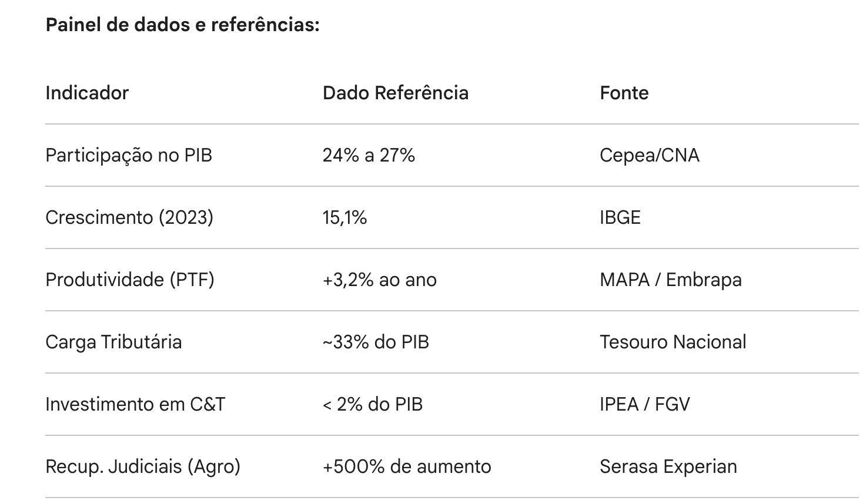863x504 pixels.
Task: Select the 'Fonte' column header
Action: click(624, 93)
